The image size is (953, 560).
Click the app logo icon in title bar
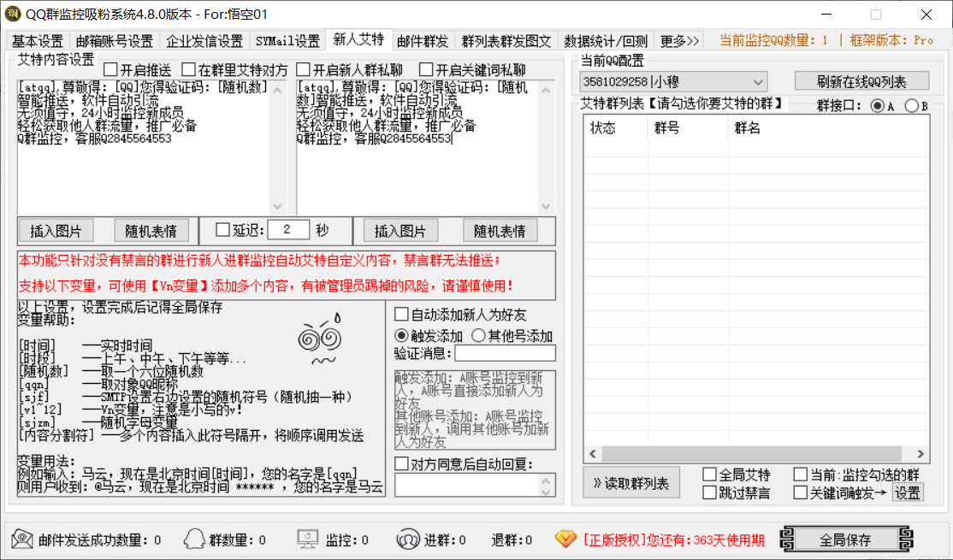(x=13, y=14)
